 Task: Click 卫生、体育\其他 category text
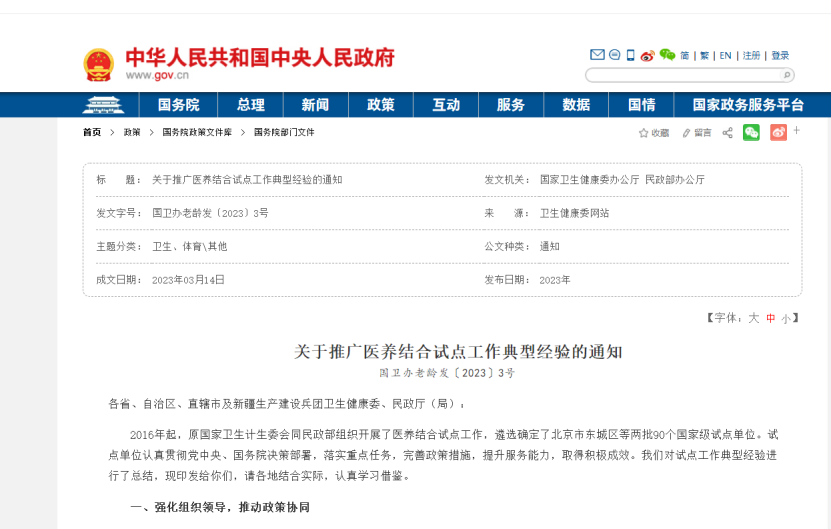pyautogui.click(x=190, y=246)
